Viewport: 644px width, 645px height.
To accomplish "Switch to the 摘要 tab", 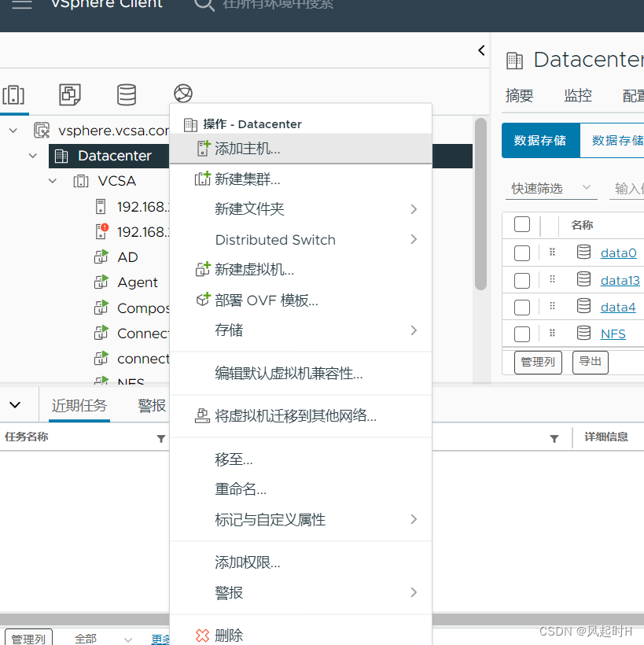I will [519, 95].
